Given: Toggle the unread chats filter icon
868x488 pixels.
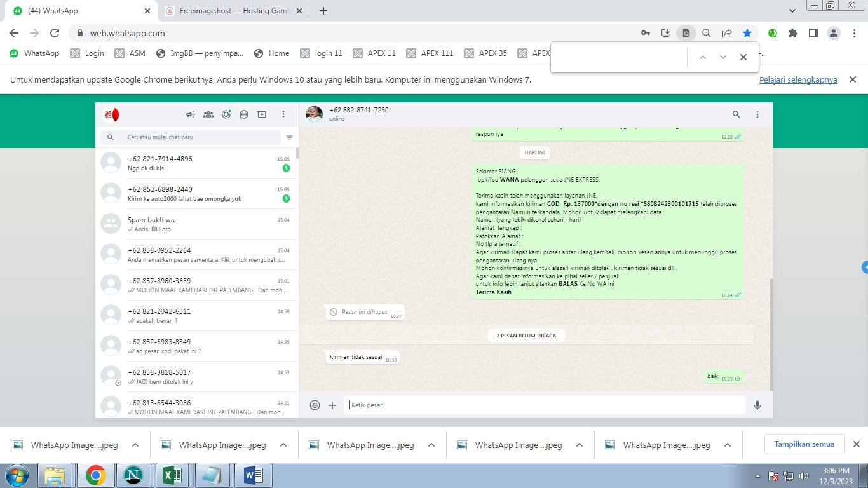Looking at the screenshot, I should pos(290,137).
